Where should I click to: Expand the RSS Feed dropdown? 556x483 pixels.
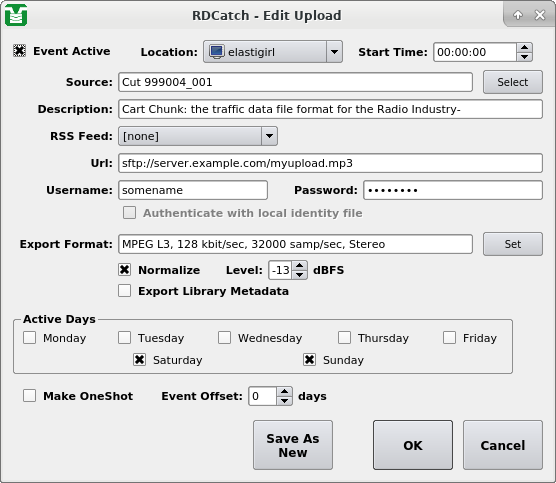click(x=198, y=136)
